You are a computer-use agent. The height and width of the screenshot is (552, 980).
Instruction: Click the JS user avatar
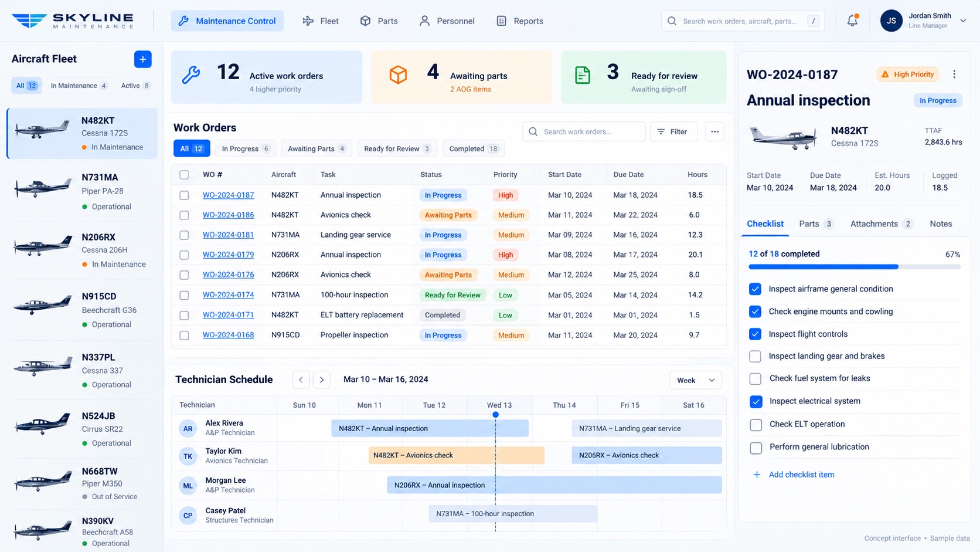[891, 21]
